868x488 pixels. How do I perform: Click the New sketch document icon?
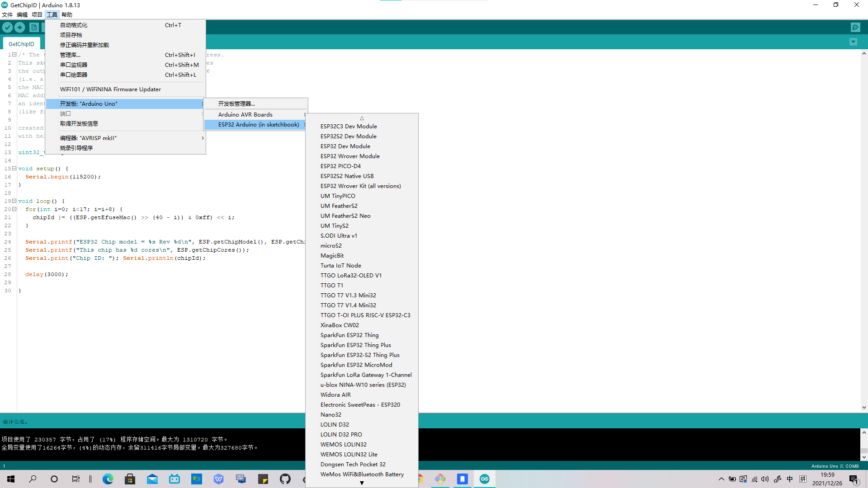pos(34,27)
